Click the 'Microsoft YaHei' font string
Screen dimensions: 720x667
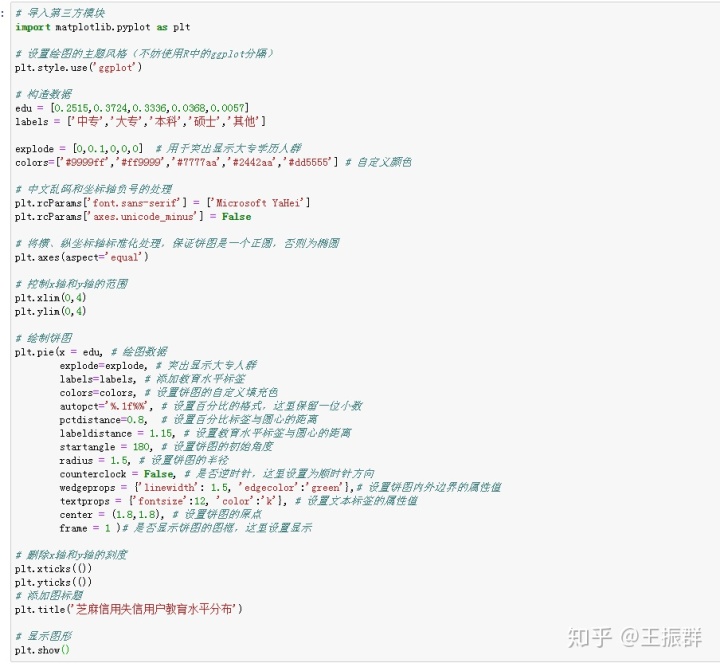pyautogui.click(x=258, y=203)
